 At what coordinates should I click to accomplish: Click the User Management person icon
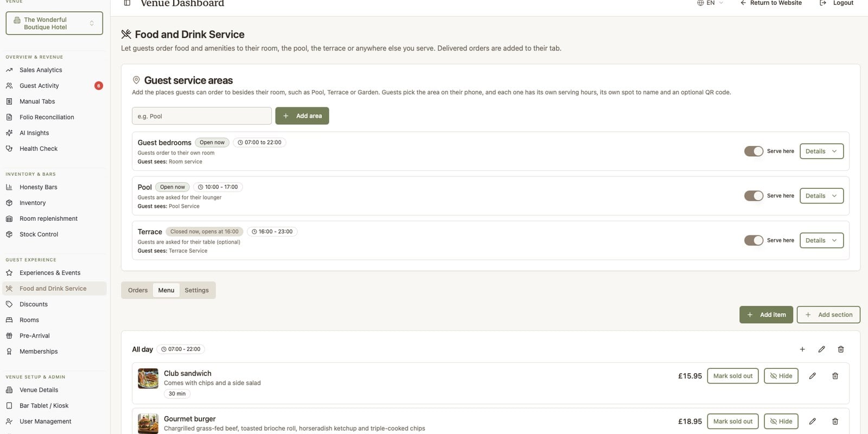(x=9, y=422)
